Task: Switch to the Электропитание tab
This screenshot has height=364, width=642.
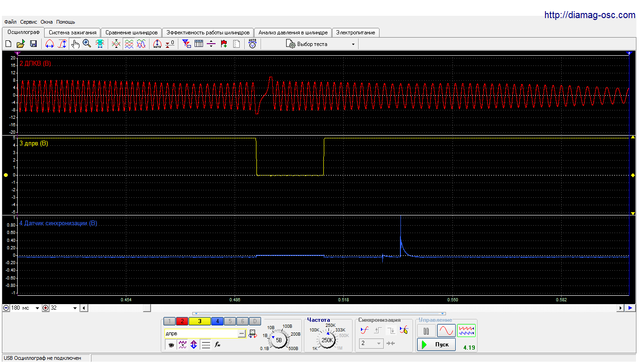Action: (x=356, y=32)
